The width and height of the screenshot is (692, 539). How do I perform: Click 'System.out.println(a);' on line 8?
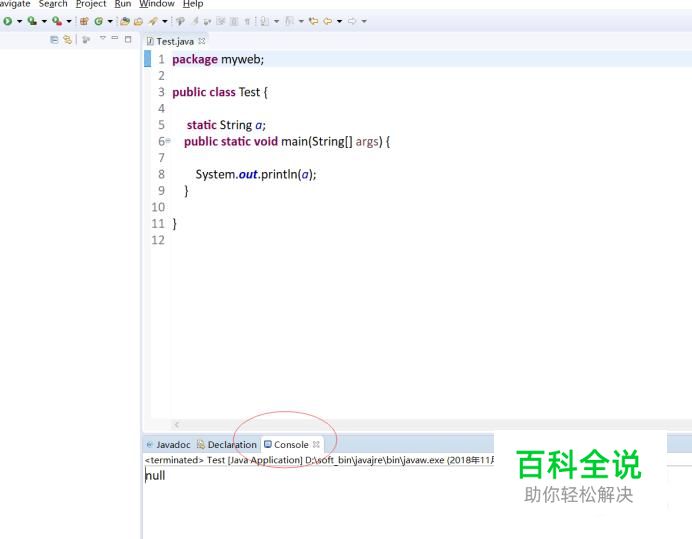point(256,174)
